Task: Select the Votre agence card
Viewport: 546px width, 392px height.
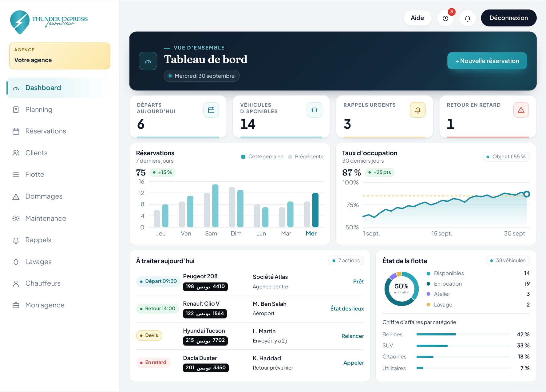Action: coord(60,56)
